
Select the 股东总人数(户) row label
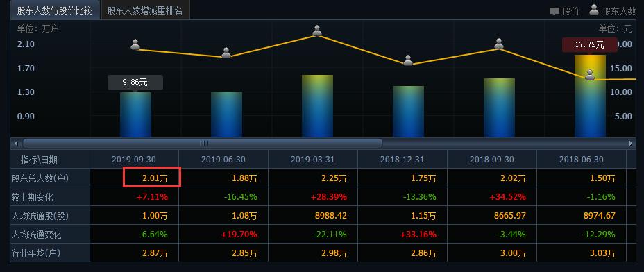tap(40, 178)
